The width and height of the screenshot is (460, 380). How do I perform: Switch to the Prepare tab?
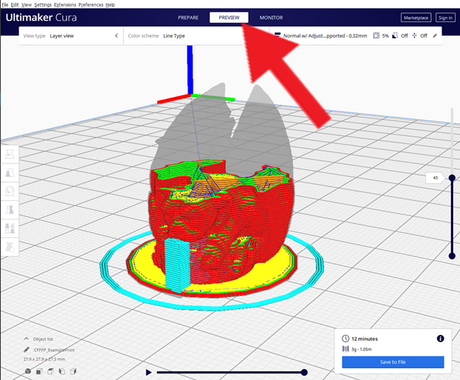(x=188, y=18)
